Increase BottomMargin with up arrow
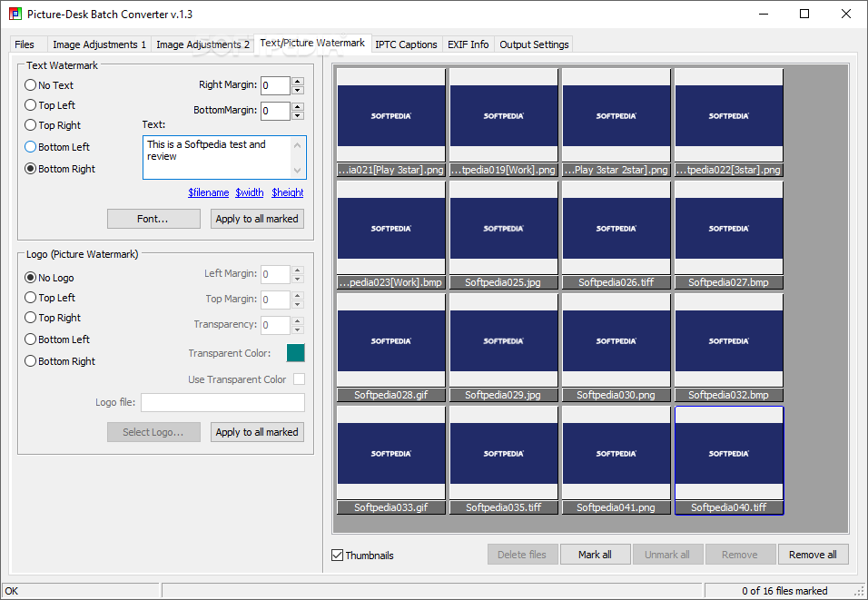 [298, 106]
